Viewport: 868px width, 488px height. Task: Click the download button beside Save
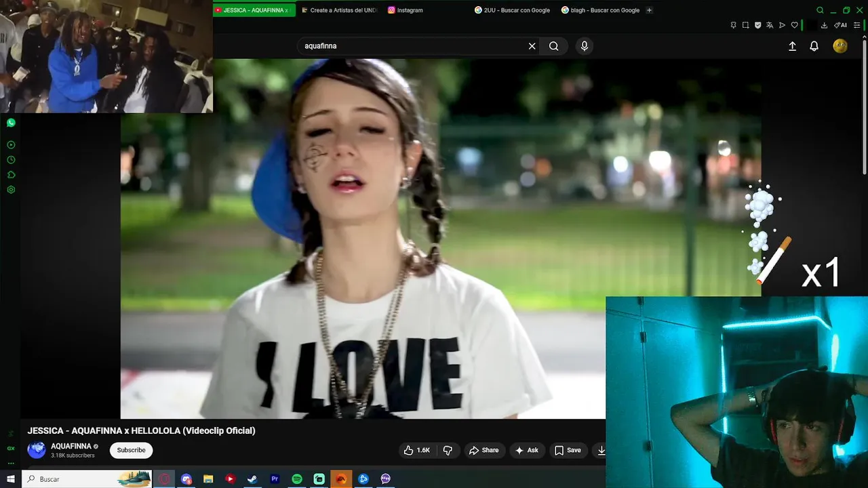tap(600, 450)
